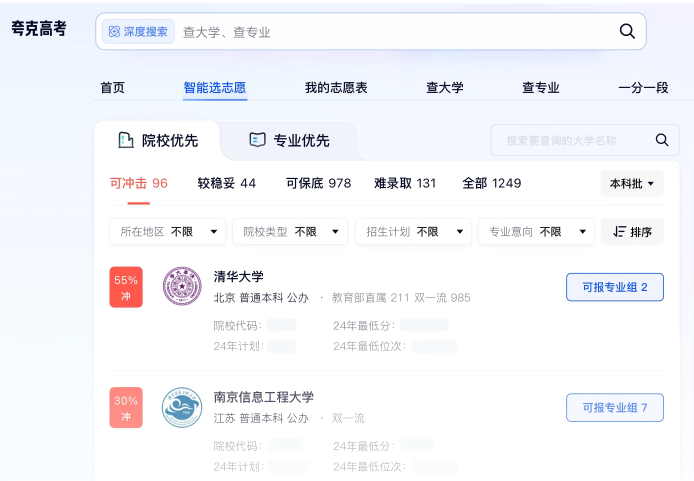The width and height of the screenshot is (694, 481).
Task: Open 一分一段 tab
Action: 643,88
